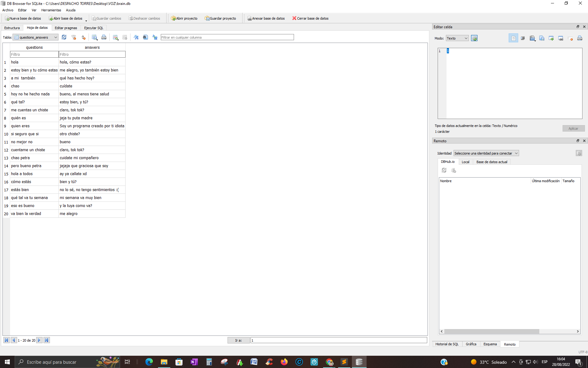588x368 pixels.
Task: Set cell to NULL icon
Action: [x=570, y=38]
